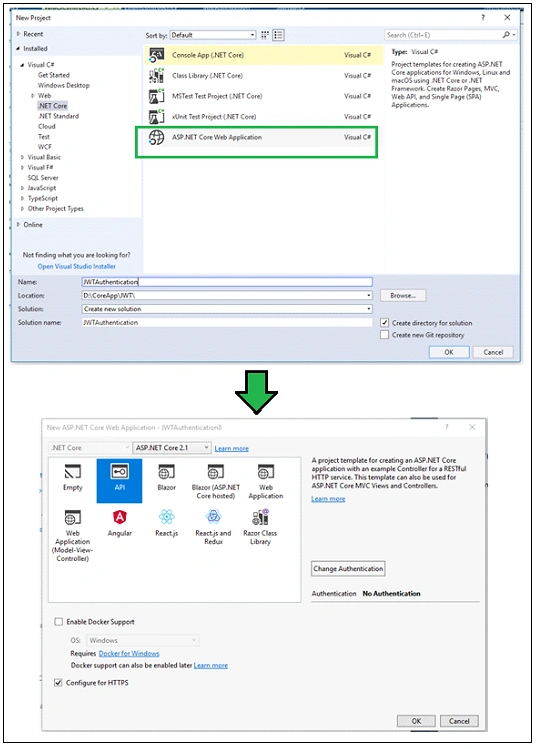Click Cancel in the New Project dialog

coord(493,352)
